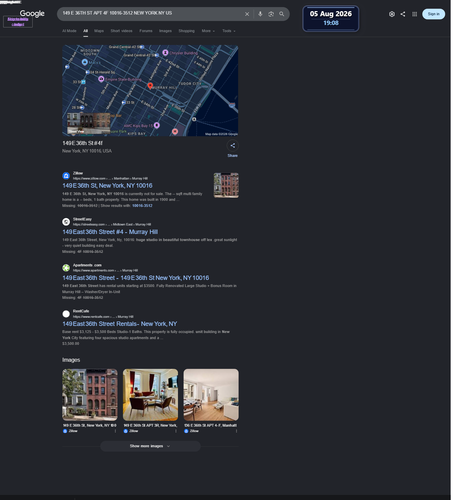Select the All results tab
The height and width of the screenshot is (500, 456).
click(86, 31)
